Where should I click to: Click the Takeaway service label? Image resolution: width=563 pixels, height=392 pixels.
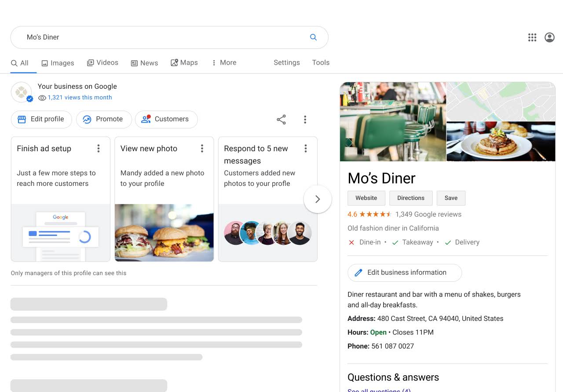(x=418, y=242)
